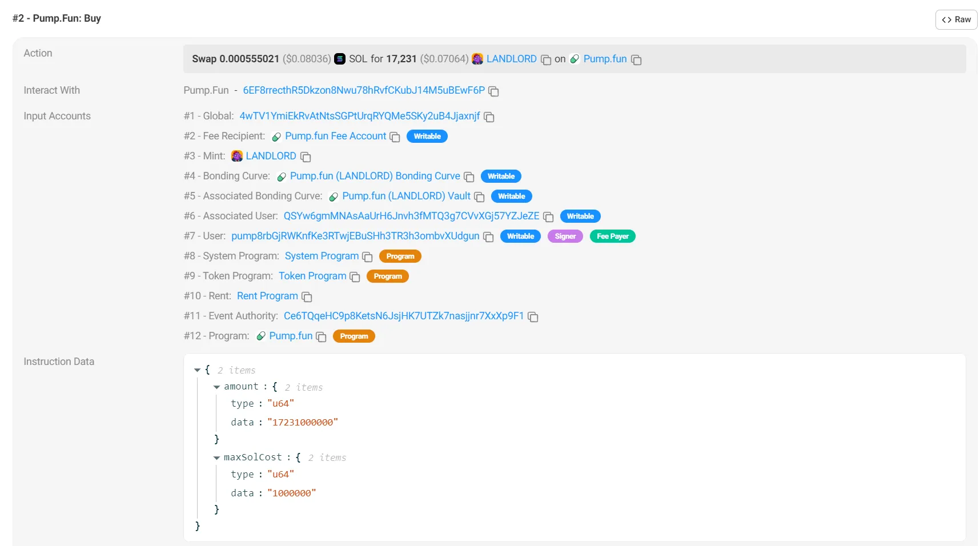Click the pill icon beside LANDLORD Vault
980x546 pixels.
334,197
